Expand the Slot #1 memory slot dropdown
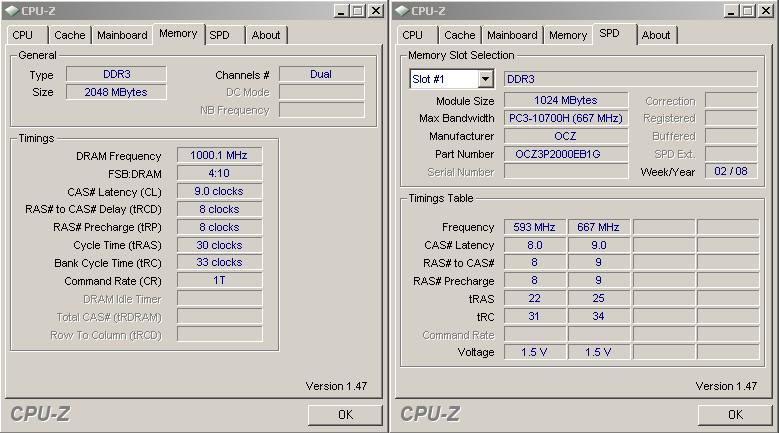The height and width of the screenshot is (433, 779). [x=485, y=79]
